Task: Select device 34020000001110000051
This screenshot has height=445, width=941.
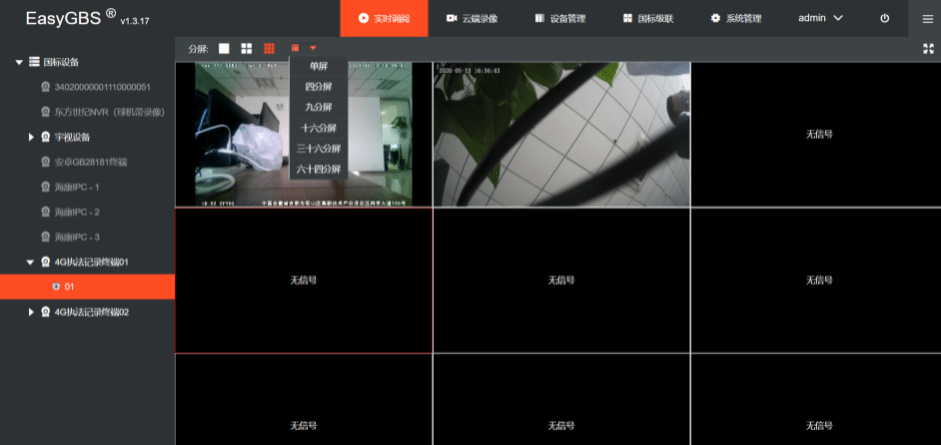Action: pyautogui.click(x=102, y=87)
